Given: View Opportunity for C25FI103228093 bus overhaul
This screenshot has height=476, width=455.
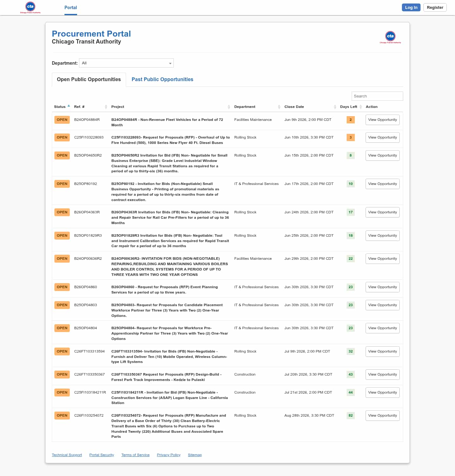Looking at the screenshot, I should point(383,138).
